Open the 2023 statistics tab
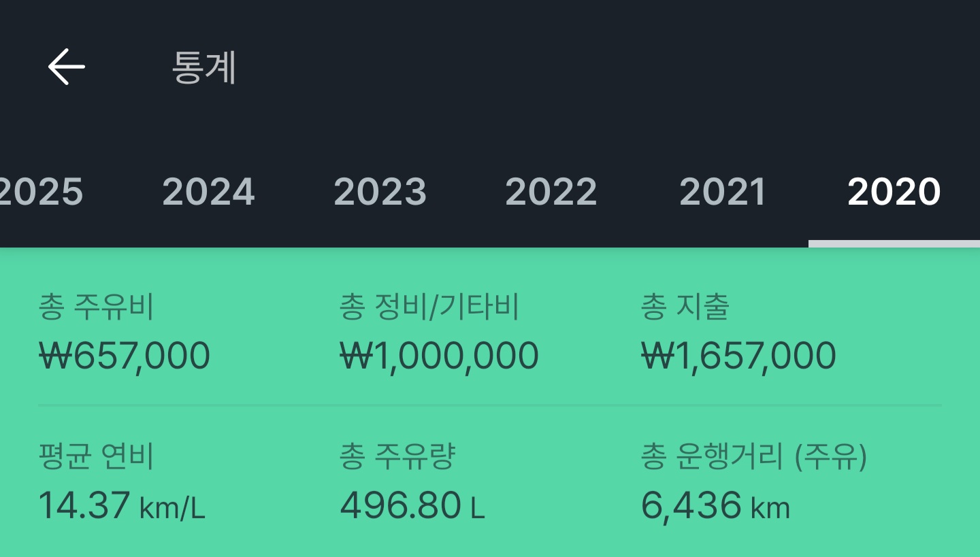 coord(380,192)
